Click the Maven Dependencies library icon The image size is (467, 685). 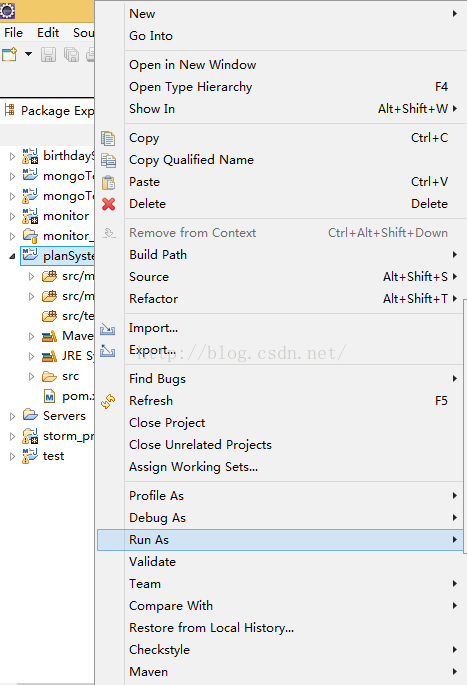[x=49, y=336]
